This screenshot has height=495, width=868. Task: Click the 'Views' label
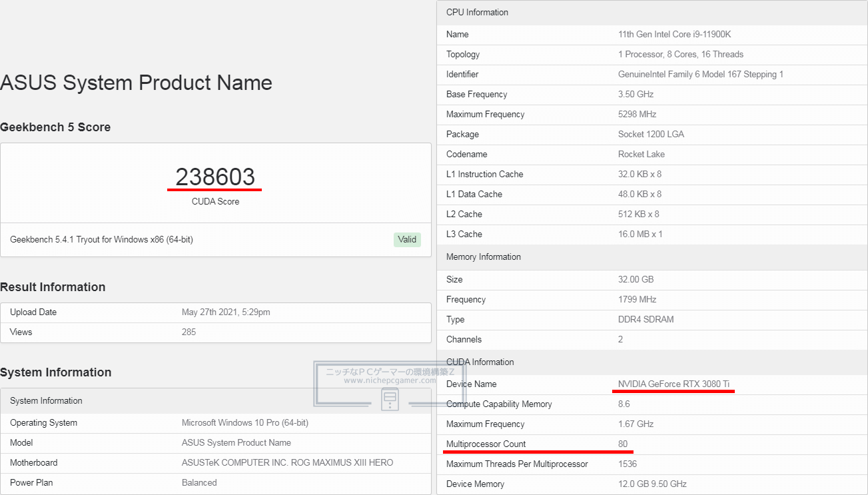click(21, 332)
